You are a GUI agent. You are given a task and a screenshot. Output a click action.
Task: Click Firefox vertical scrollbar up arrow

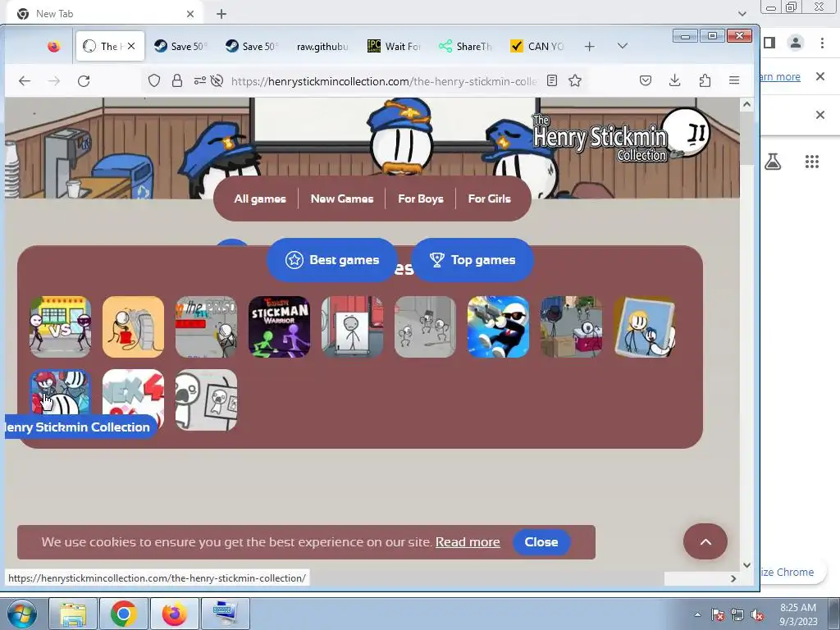point(746,104)
